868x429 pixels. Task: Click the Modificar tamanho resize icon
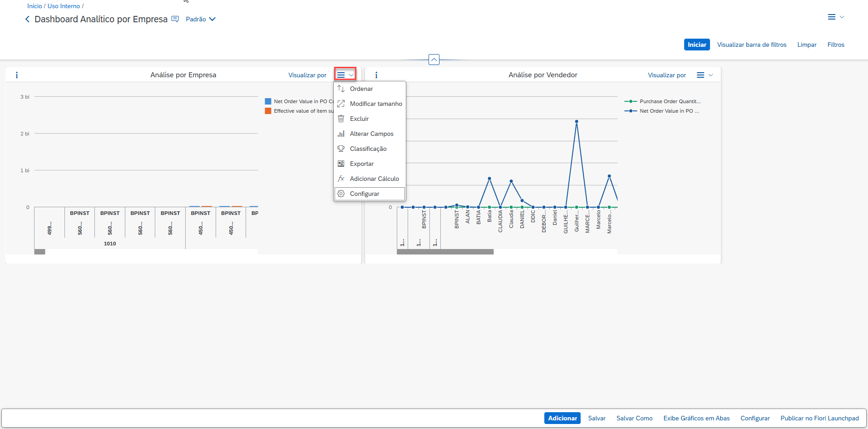341,104
